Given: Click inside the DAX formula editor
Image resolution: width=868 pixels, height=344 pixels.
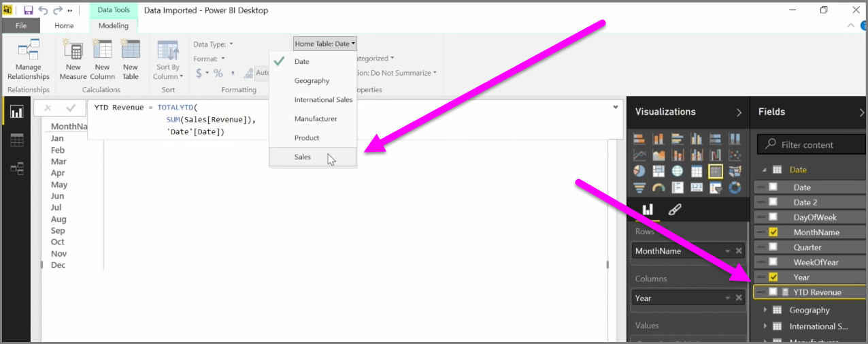Looking at the screenshot, I should point(354,120).
